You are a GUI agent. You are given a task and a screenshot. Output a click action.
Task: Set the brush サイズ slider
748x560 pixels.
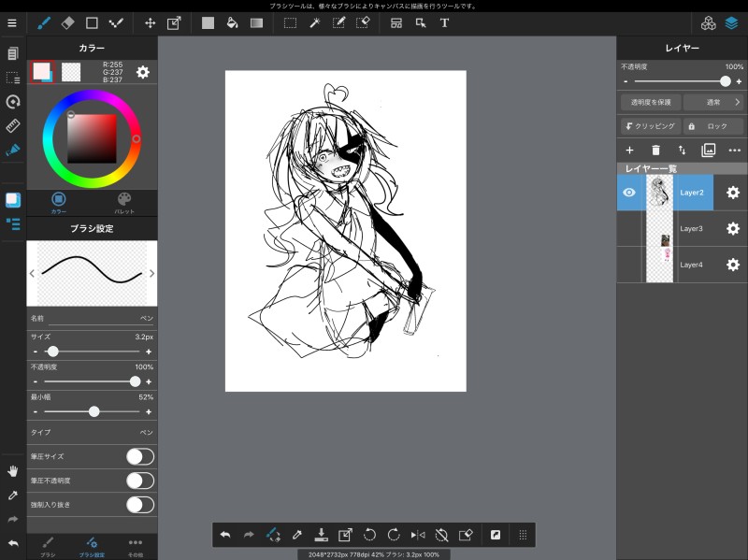92,352
